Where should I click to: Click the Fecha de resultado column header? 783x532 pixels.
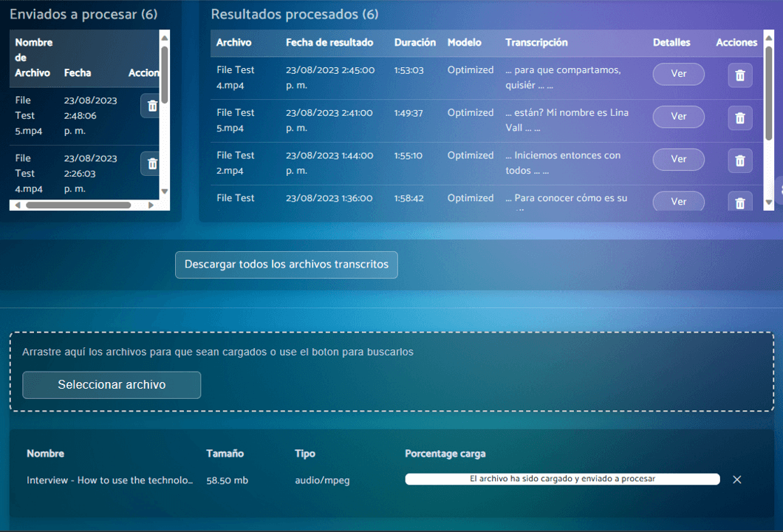point(329,43)
